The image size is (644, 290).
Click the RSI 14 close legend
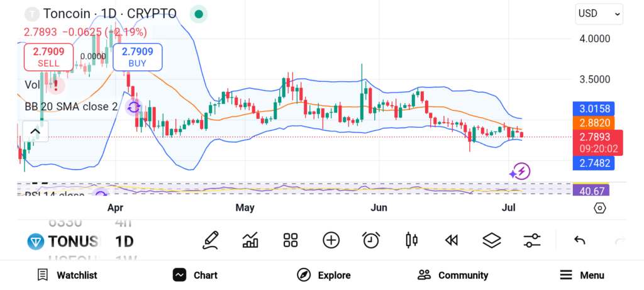coord(55,194)
